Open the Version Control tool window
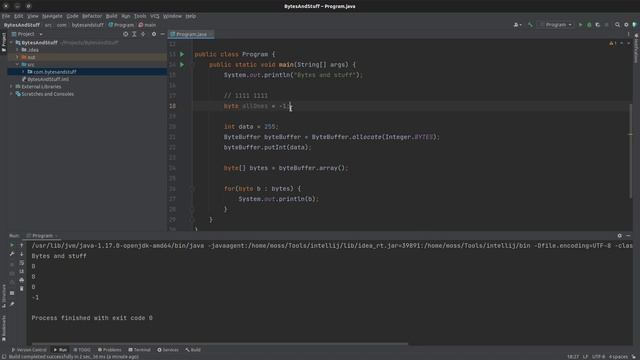Viewport: 640px width, 360px height. pyautogui.click(x=29, y=350)
